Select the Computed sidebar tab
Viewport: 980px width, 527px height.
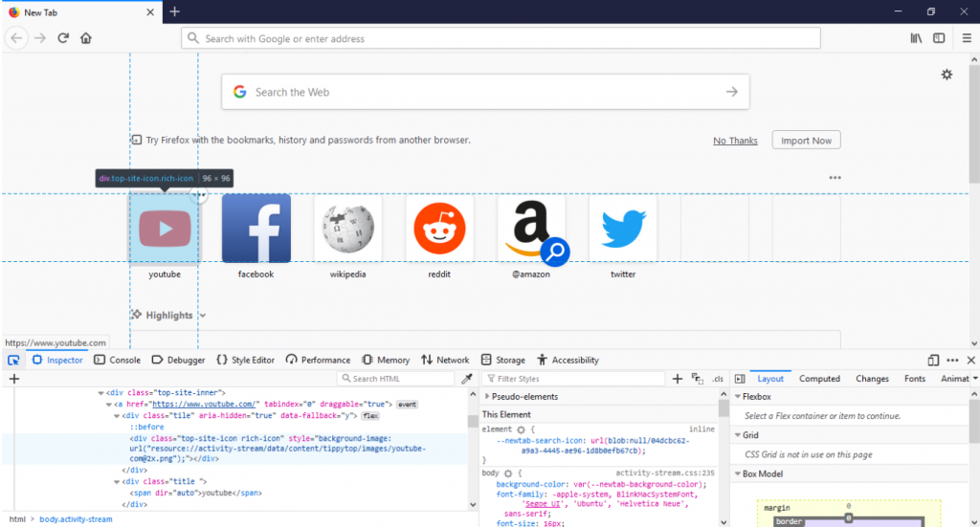tap(819, 379)
